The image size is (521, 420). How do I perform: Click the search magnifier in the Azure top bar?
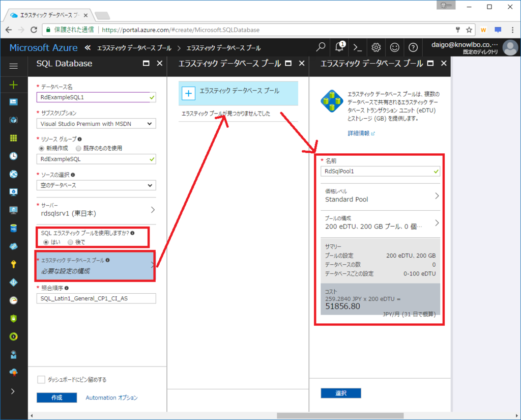[321, 47]
